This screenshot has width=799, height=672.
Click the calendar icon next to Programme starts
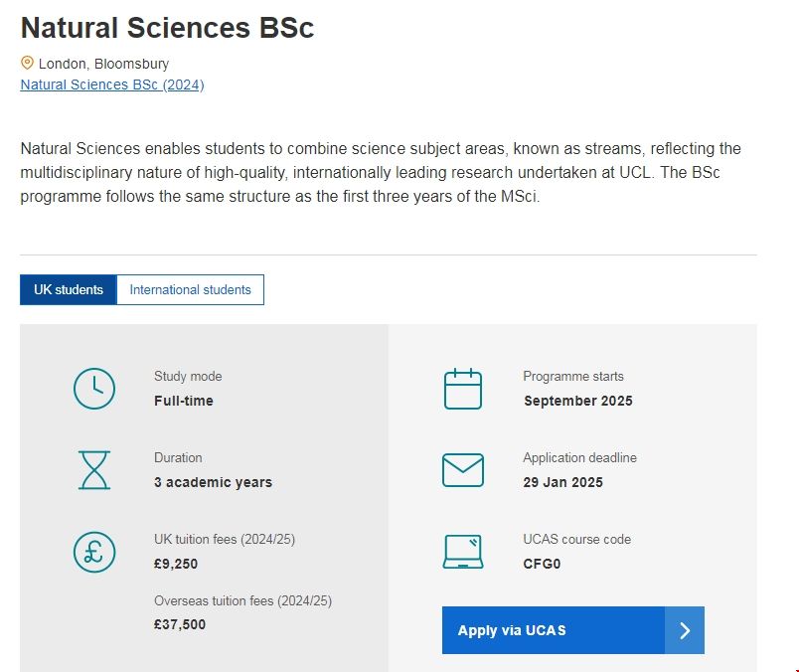(461, 388)
